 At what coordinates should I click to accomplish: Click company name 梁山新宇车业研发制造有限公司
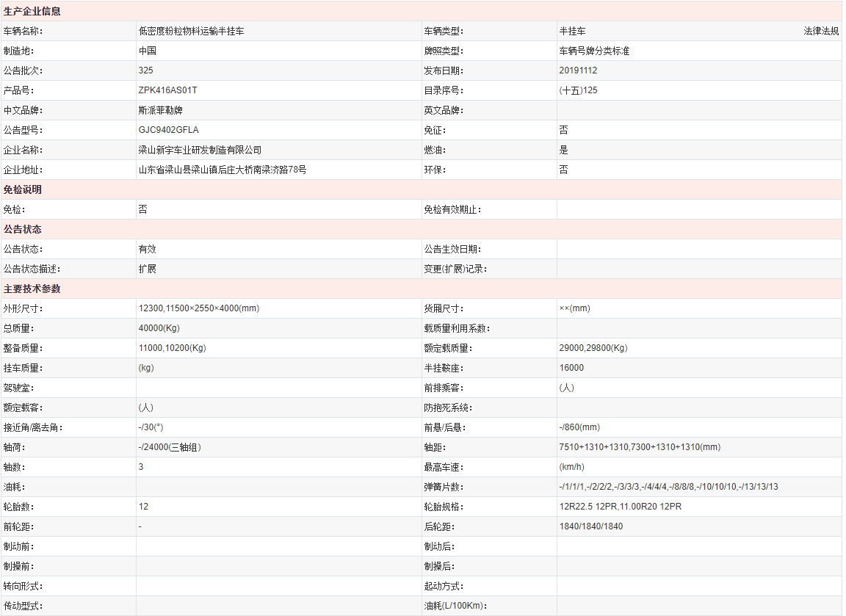coord(200,150)
